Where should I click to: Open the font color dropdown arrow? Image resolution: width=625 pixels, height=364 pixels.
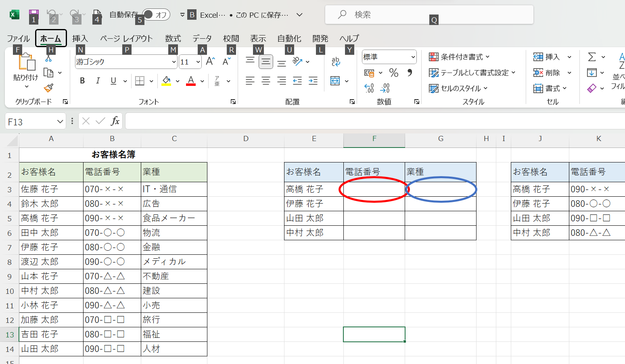(x=202, y=81)
